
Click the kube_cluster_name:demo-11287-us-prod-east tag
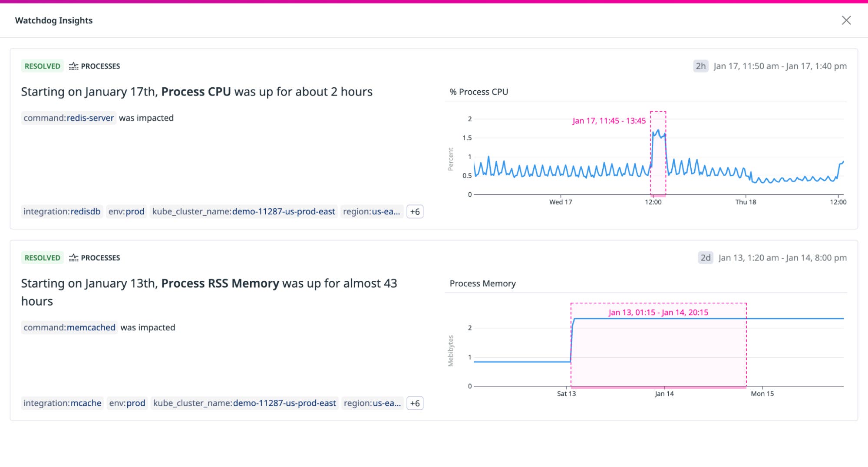243,211
